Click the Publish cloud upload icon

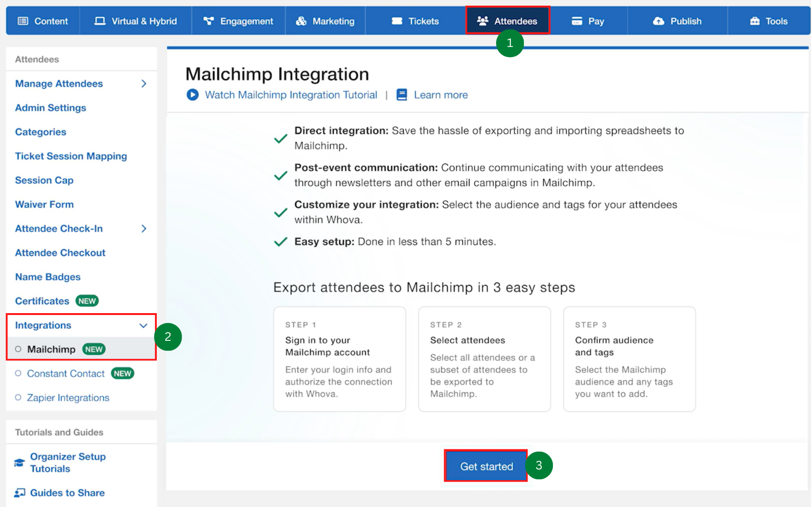coord(659,21)
